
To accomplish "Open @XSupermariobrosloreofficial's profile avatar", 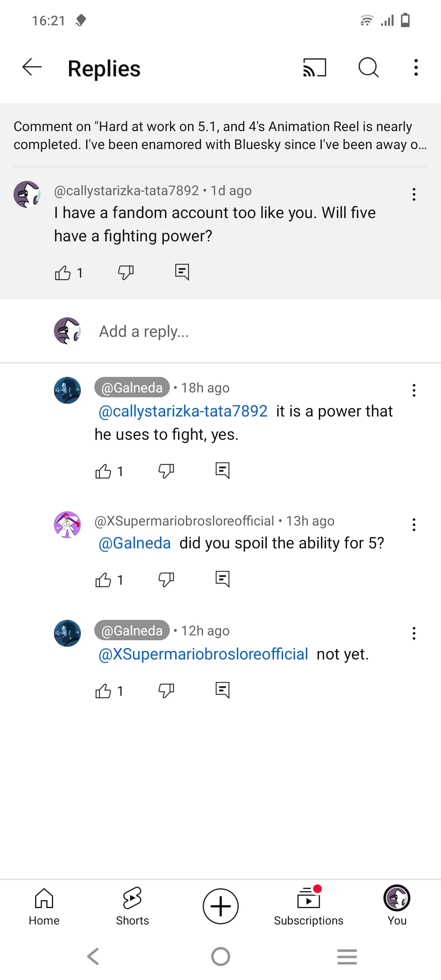I will point(67,525).
